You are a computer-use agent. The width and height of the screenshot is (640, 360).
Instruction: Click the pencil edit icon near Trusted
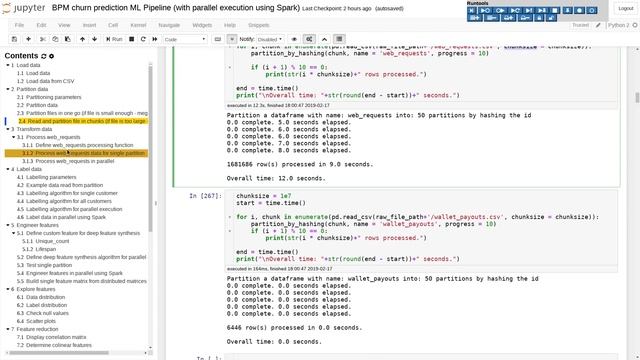(x=598, y=25)
